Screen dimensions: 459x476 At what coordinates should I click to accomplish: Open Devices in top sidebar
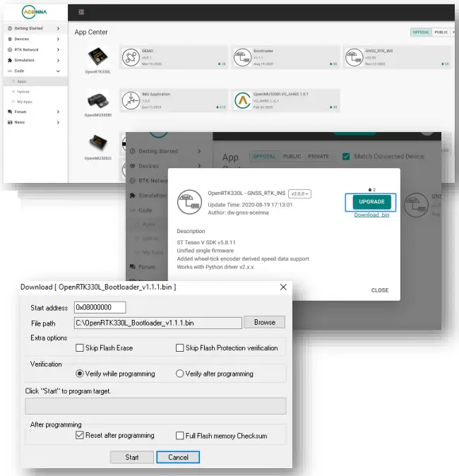[22, 39]
